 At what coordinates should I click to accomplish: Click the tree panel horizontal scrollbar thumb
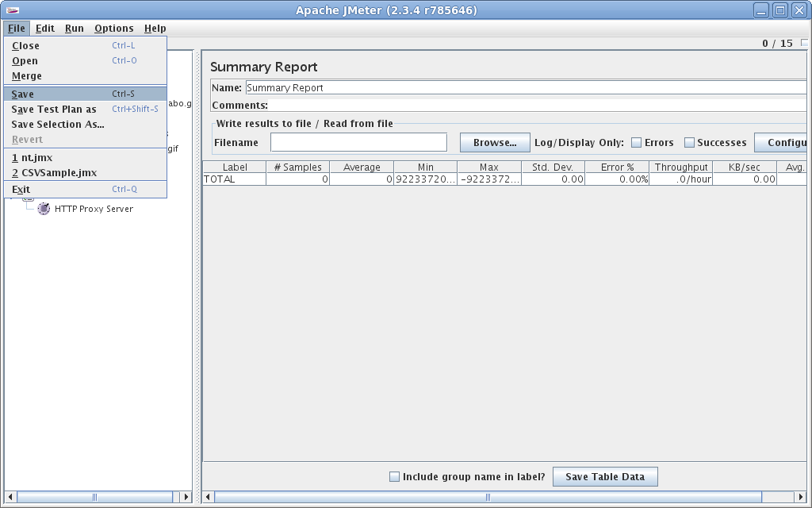click(95, 497)
